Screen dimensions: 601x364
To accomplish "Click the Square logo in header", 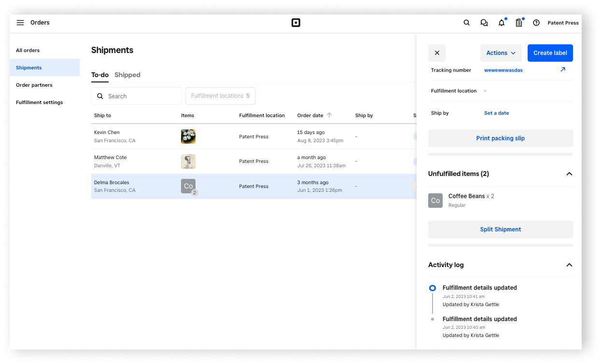I will tap(296, 23).
